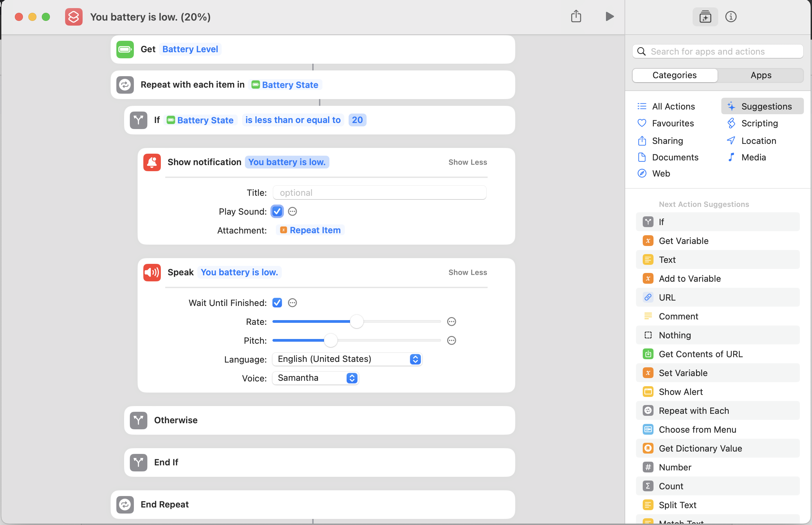Click the Speak action speaker icon

click(152, 272)
